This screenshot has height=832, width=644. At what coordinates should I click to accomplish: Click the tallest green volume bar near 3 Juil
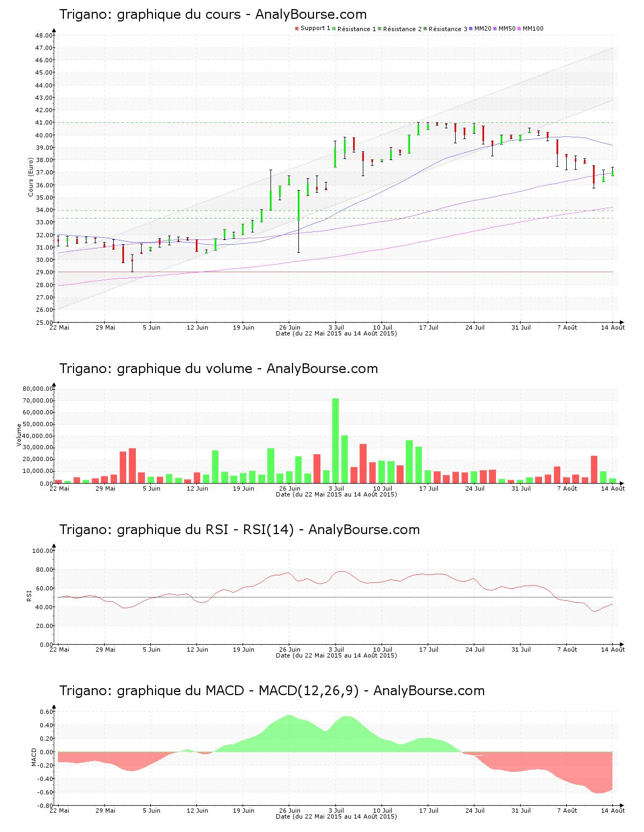coord(335,441)
